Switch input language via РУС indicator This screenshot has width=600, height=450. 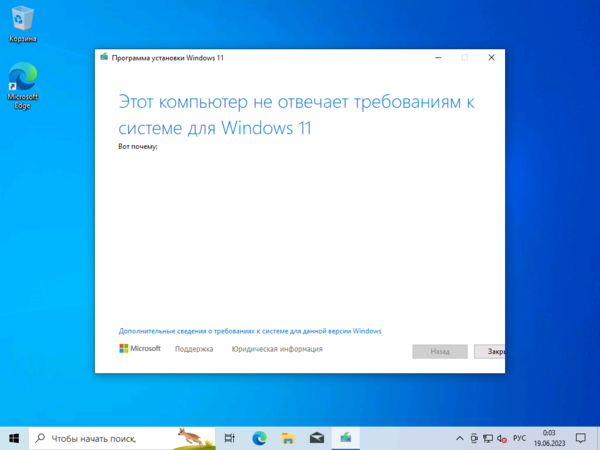pyautogui.click(x=519, y=439)
